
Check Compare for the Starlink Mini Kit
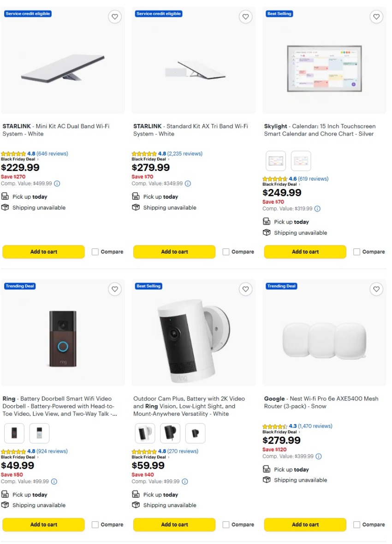95,252
